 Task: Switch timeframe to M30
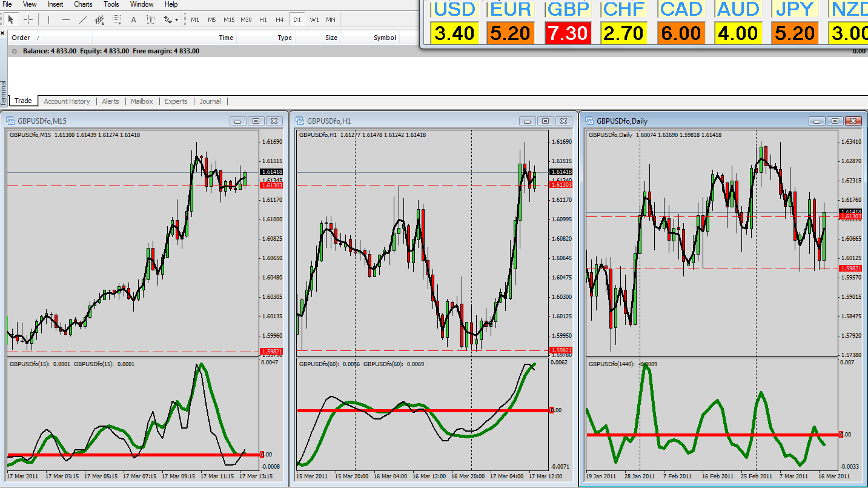(246, 19)
